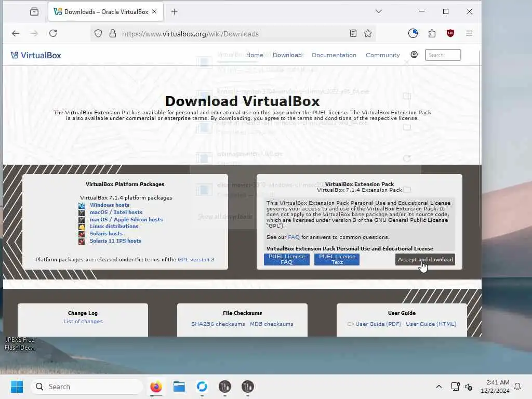Click the Windows hosts platform icon
This screenshot has height=399, width=532.
point(82,205)
